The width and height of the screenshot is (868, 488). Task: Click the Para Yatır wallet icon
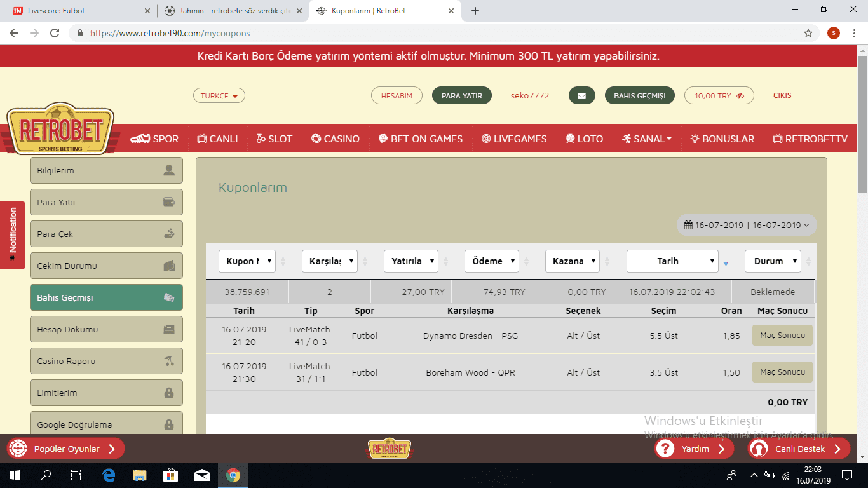169,202
